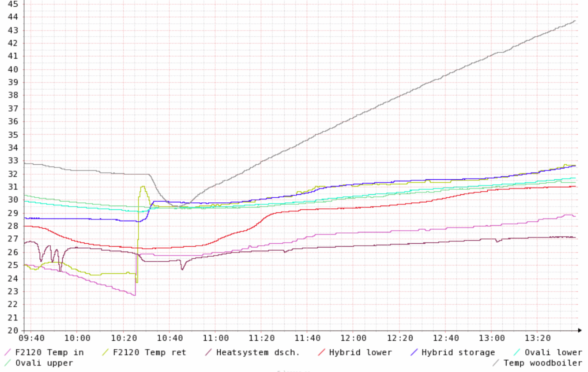588x372 pixels.
Task: Click the blue Hybrid storage legend marker
Action: (x=414, y=352)
